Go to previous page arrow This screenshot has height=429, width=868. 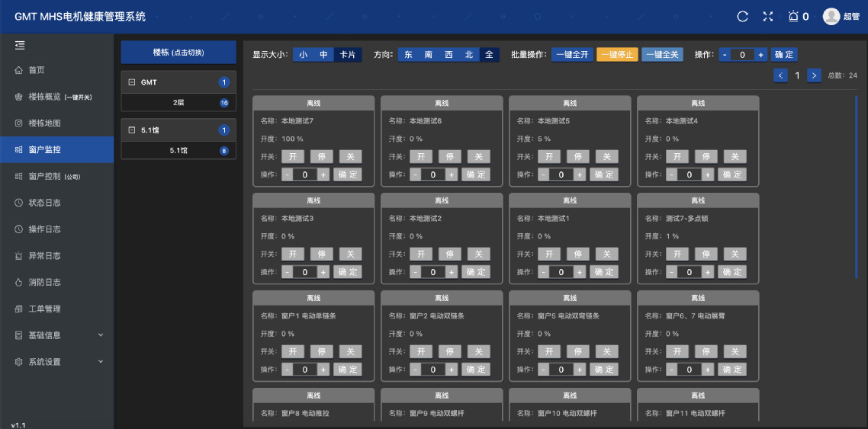click(x=780, y=75)
